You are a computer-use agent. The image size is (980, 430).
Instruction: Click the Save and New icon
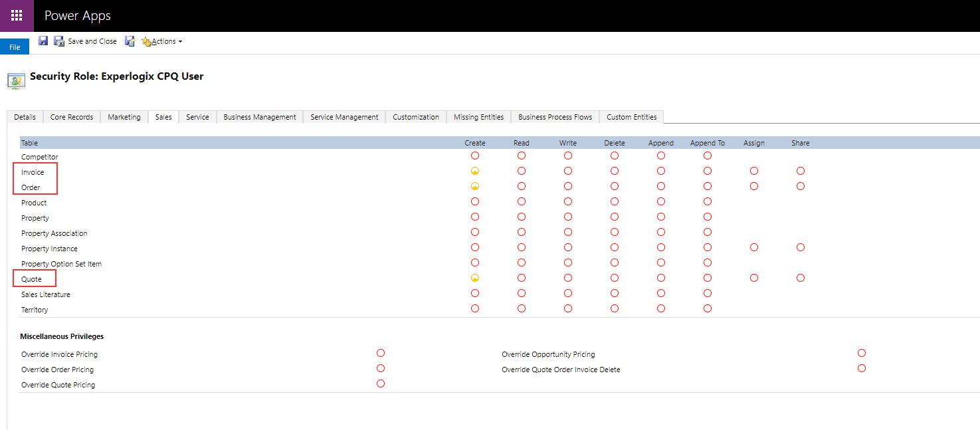130,41
